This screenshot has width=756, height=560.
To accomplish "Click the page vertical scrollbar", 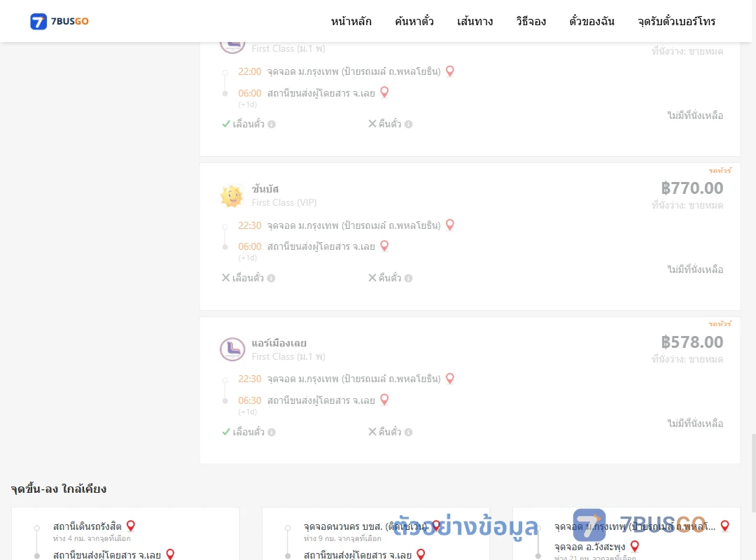I will tap(753, 472).
